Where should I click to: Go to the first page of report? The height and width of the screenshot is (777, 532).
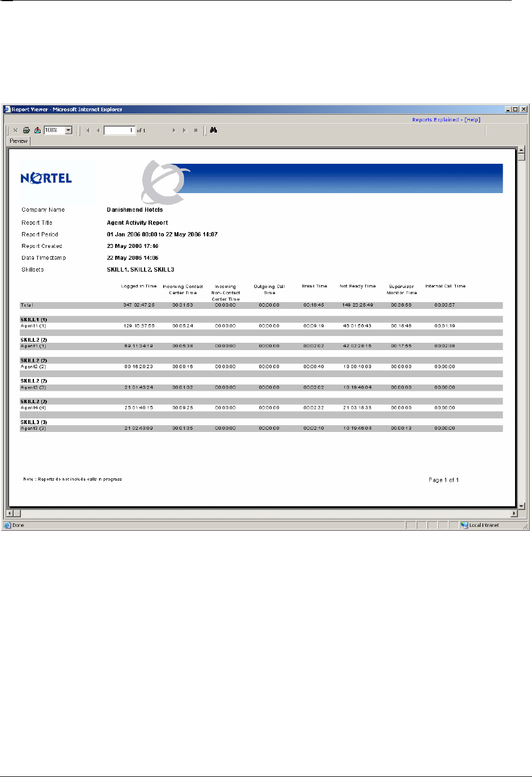tap(88, 130)
